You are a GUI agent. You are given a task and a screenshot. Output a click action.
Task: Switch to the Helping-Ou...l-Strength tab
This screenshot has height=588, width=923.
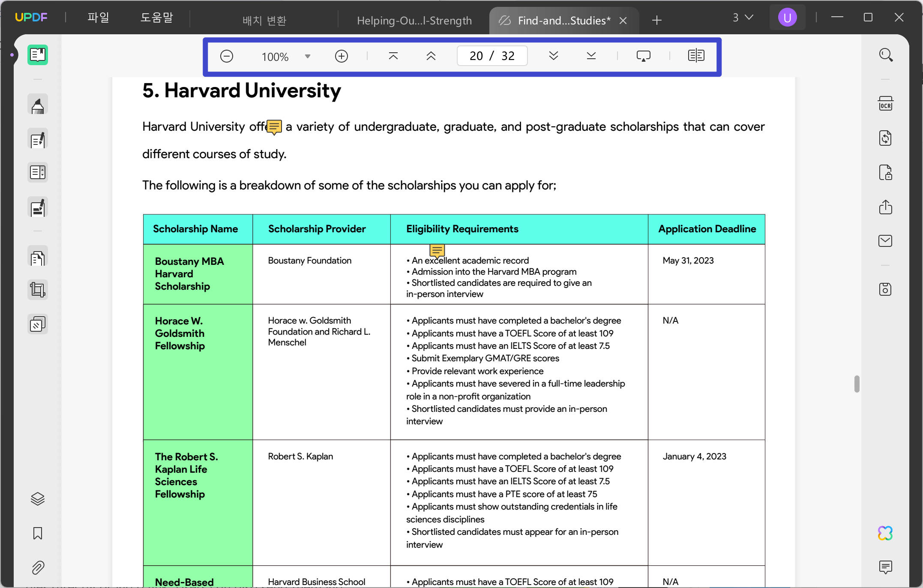click(x=414, y=21)
